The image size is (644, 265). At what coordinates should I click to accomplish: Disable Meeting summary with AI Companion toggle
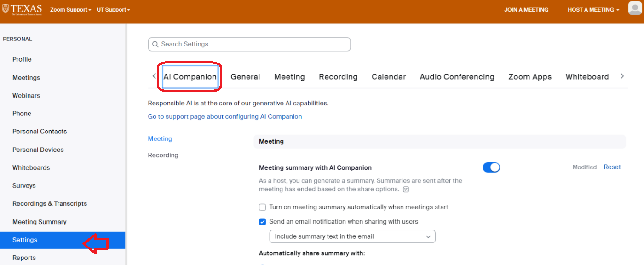pyautogui.click(x=491, y=167)
